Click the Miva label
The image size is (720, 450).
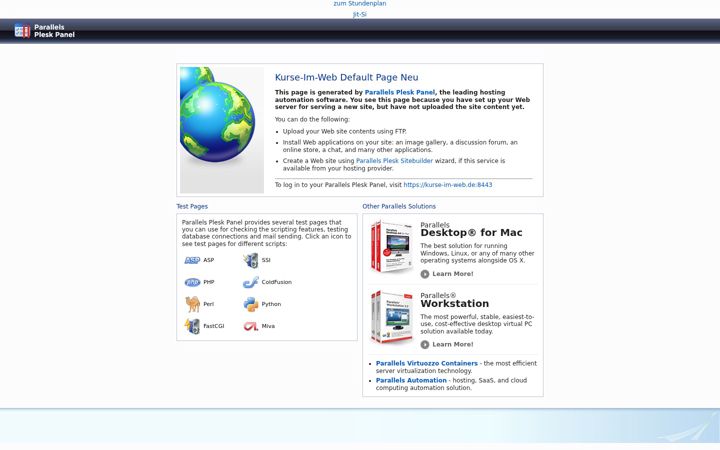pos(268,326)
